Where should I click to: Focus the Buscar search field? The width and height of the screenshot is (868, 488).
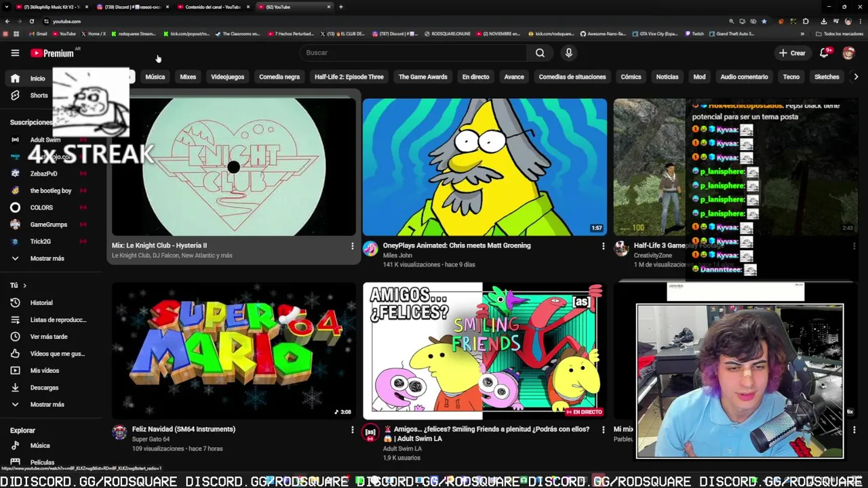(412, 53)
